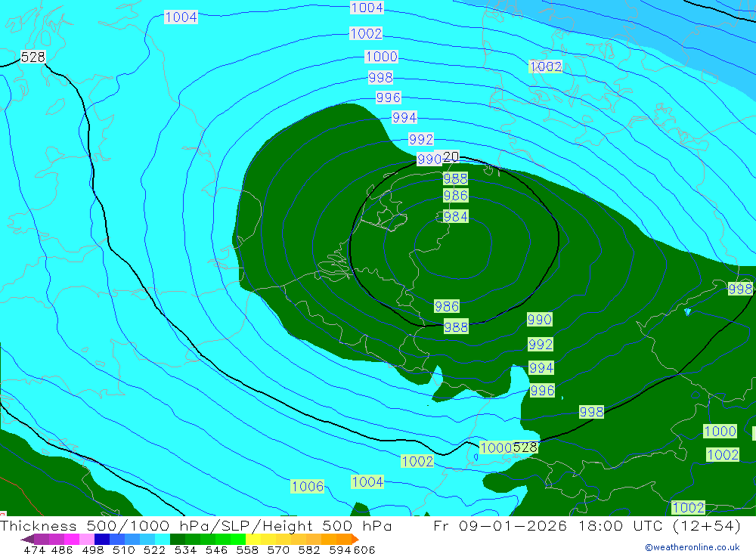Click the 528 label beside the 1000 label
The image size is (756, 554).
click(x=525, y=447)
